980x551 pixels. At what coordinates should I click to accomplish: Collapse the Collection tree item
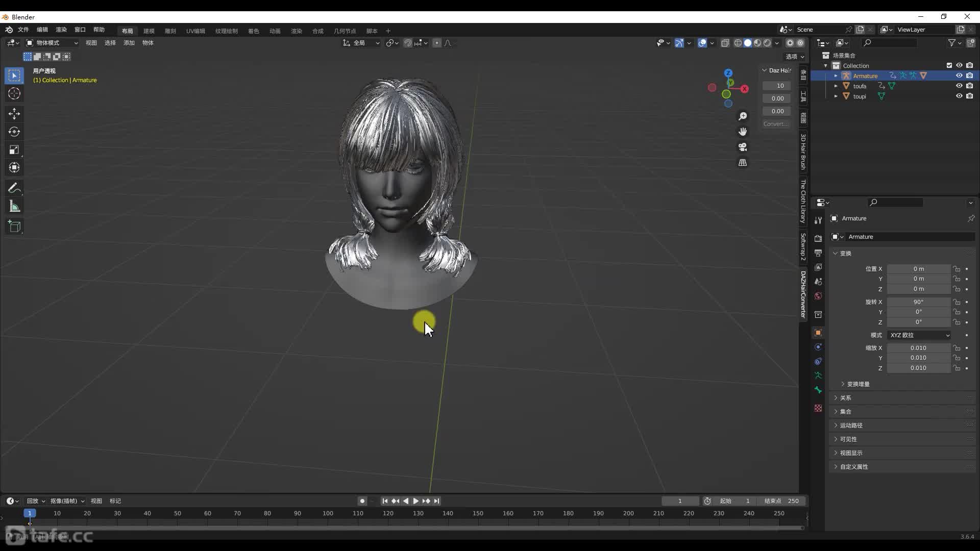point(825,65)
